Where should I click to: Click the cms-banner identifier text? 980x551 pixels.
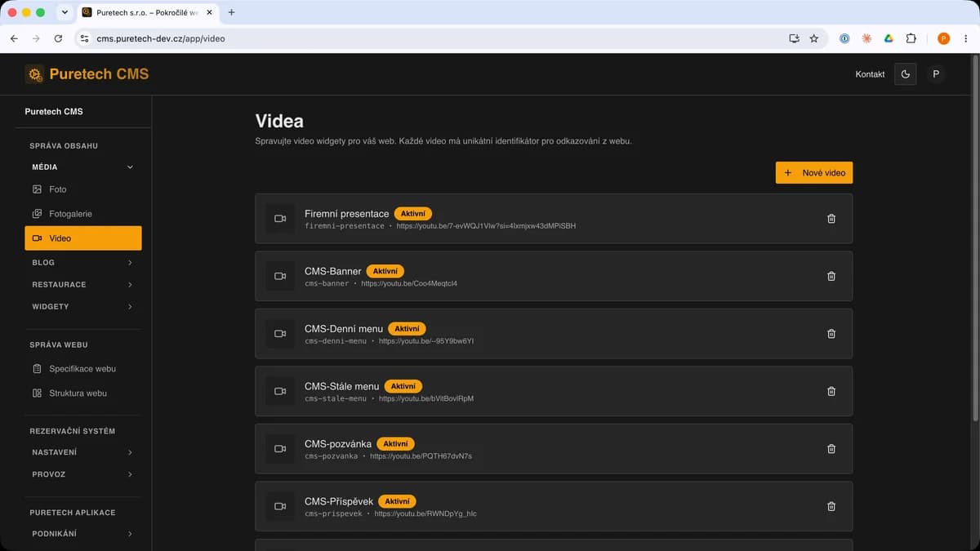pos(327,284)
